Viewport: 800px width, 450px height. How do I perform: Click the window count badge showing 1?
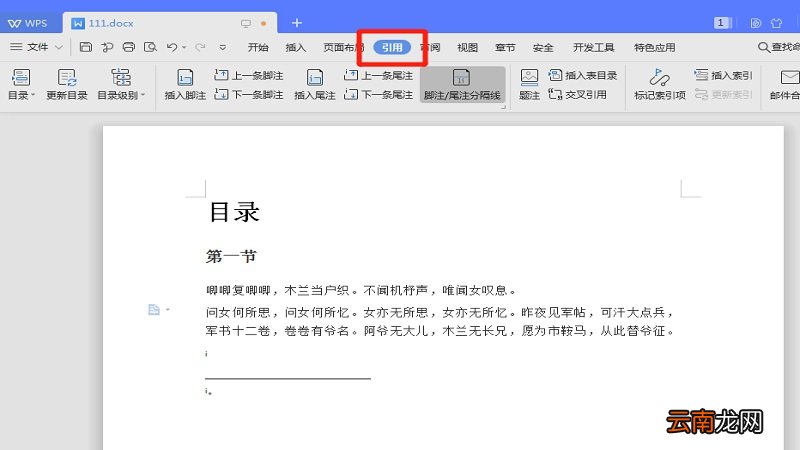[x=721, y=22]
